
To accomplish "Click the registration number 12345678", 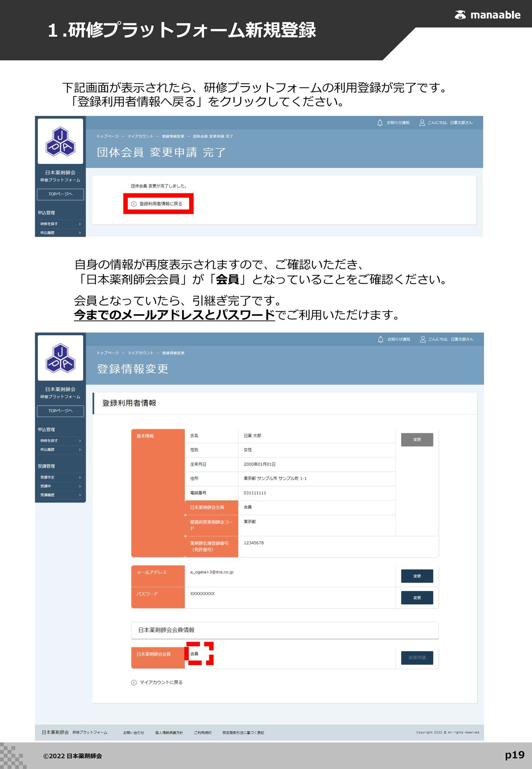I will [x=254, y=543].
